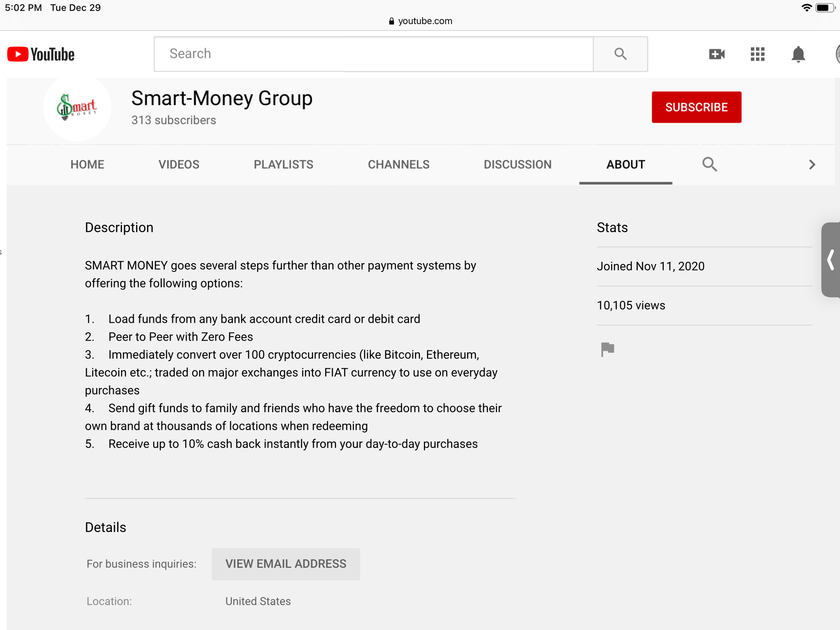Click the Details heading
Viewport: 840px width, 630px height.
point(106,527)
